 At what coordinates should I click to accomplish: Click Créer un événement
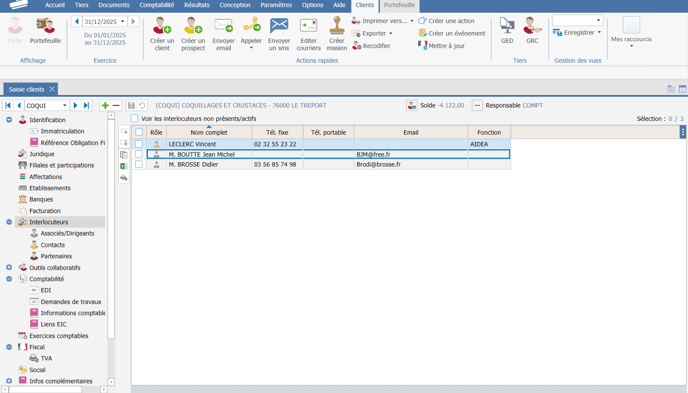pyautogui.click(x=452, y=33)
